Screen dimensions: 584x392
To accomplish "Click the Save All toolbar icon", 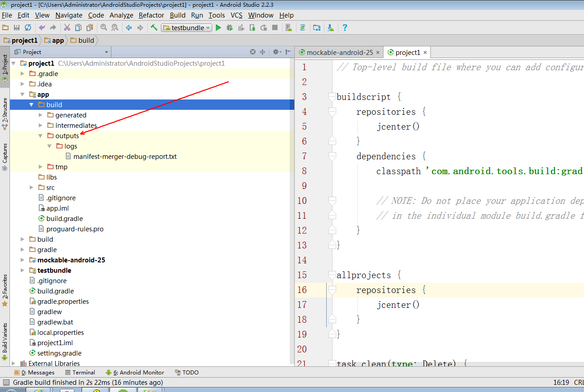I will tap(17, 27).
